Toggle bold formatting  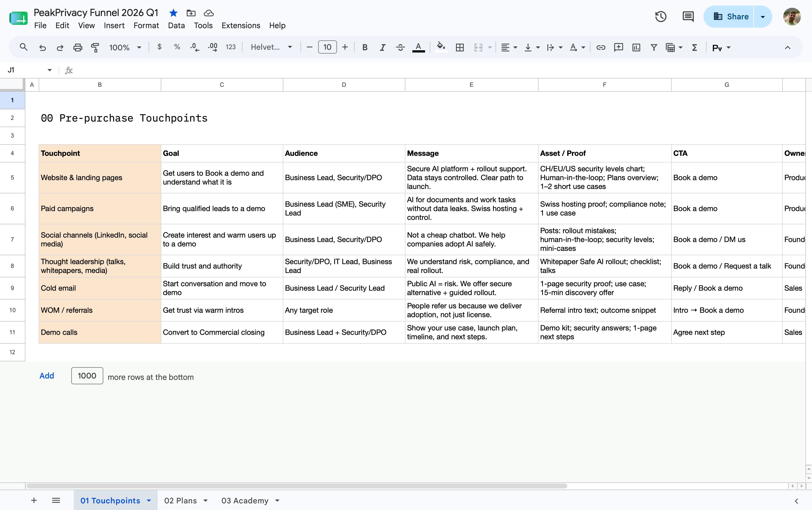(365, 48)
